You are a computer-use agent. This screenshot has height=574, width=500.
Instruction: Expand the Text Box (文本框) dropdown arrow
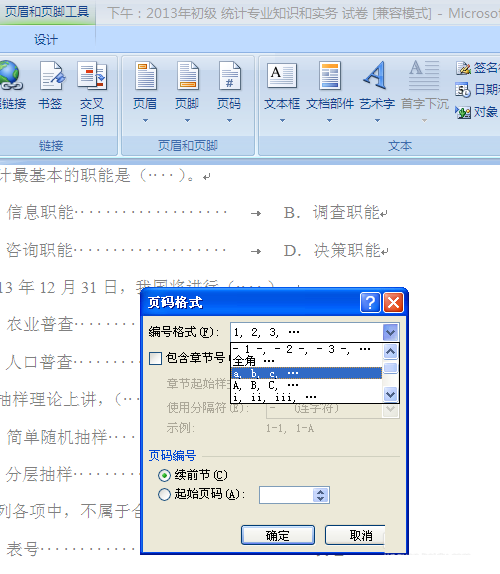click(x=282, y=120)
